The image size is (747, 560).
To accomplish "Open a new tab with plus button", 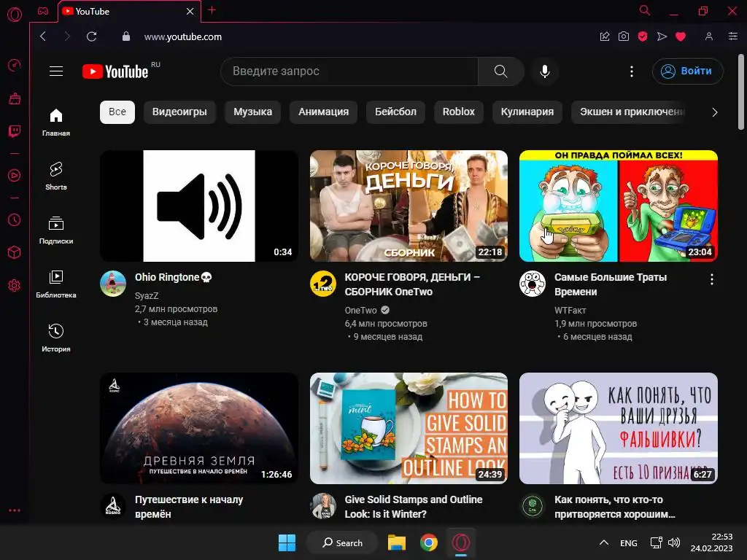I will tap(212, 10).
